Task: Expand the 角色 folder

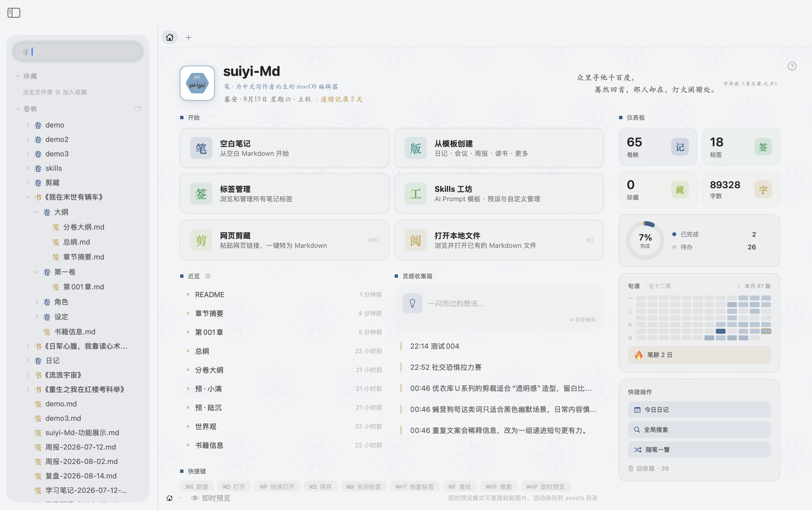Action: (x=37, y=302)
